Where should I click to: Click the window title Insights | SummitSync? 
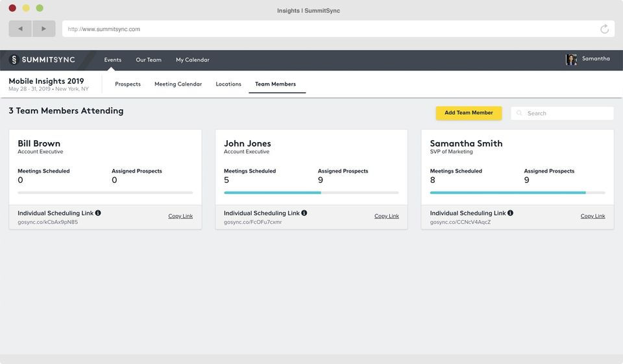pyautogui.click(x=308, y=11)
